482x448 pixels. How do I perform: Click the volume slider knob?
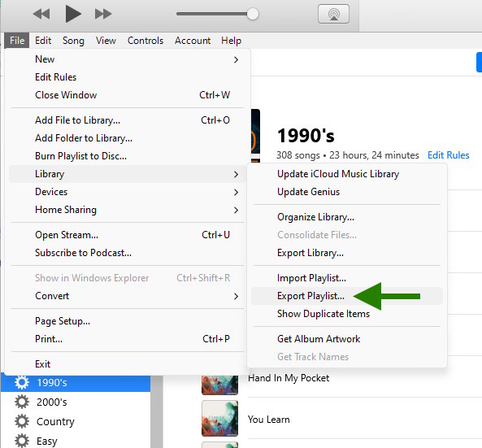pyautogui.click(x=253, y=14)
